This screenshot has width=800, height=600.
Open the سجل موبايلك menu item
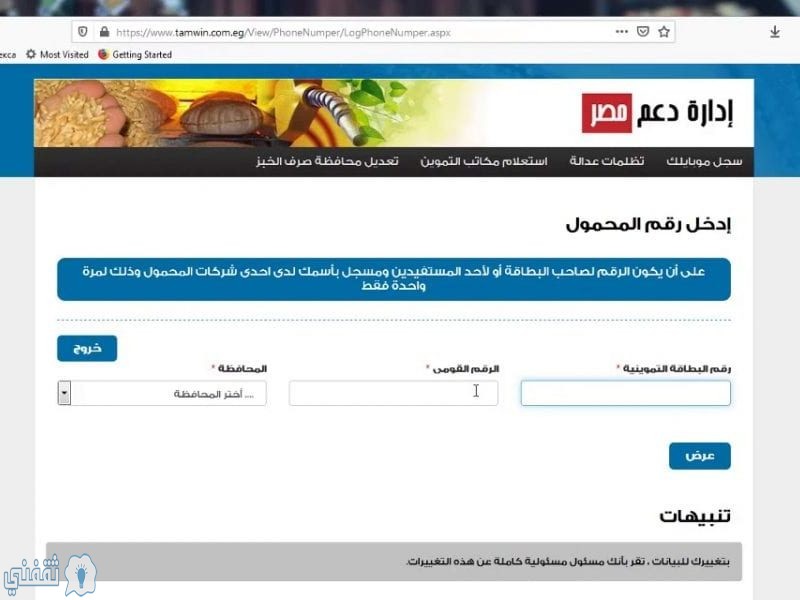(704, 162)
